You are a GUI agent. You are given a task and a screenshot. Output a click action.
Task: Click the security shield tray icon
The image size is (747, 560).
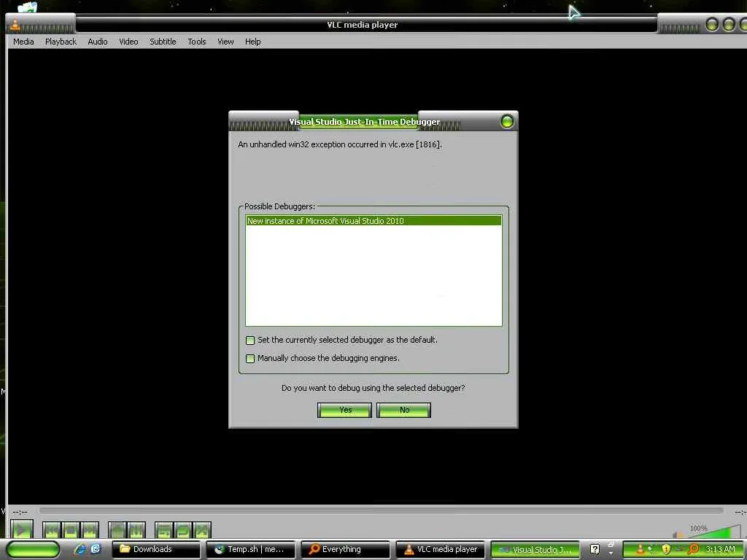point(666,549)
